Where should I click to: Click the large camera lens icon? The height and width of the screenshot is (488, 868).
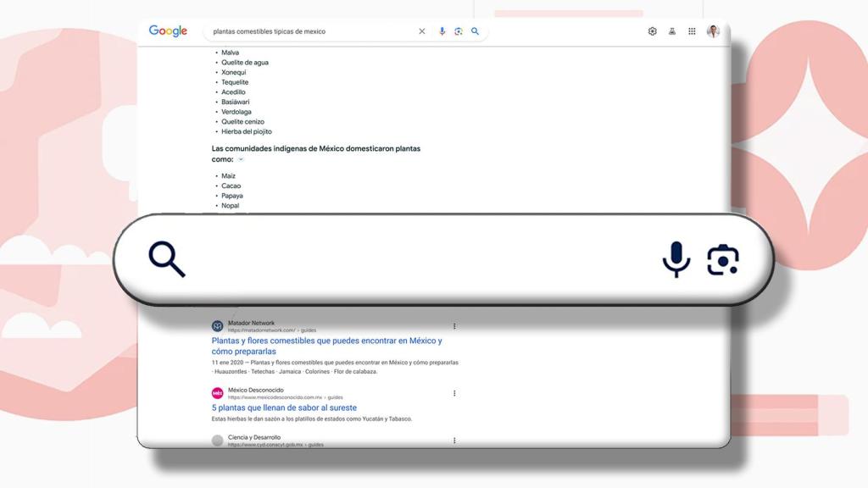(x=723, y=260)
